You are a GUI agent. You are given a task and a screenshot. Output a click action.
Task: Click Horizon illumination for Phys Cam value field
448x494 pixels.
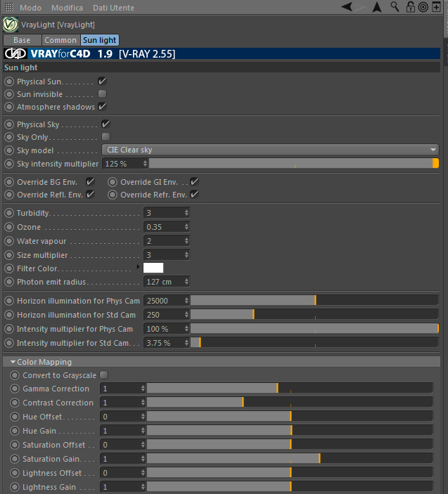[x=167, y=301]
